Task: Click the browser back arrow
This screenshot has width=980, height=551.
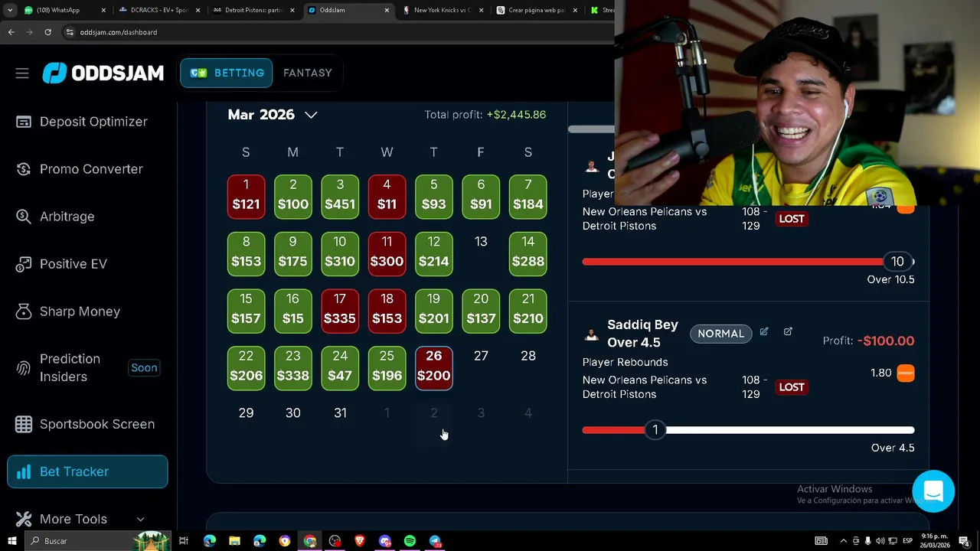Action: pyautogui.click(x=11, y=32)
